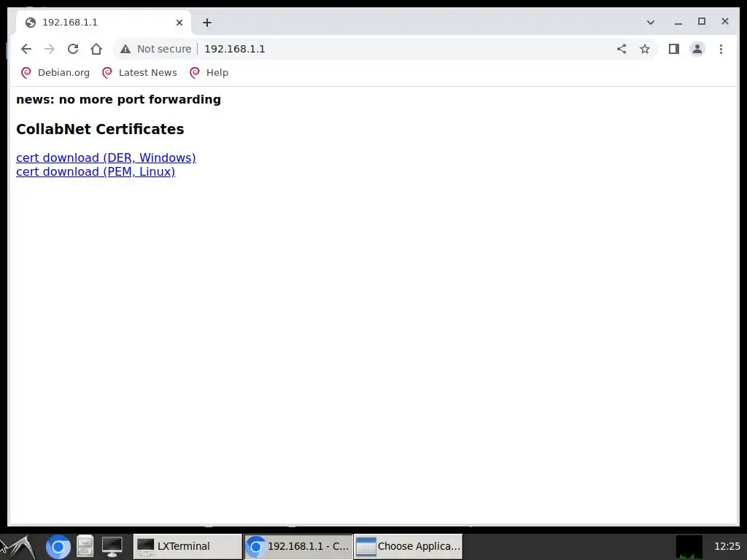Select the 192.168.1.1 browser tab
747x560 pixels.
[x=104, y=23]
